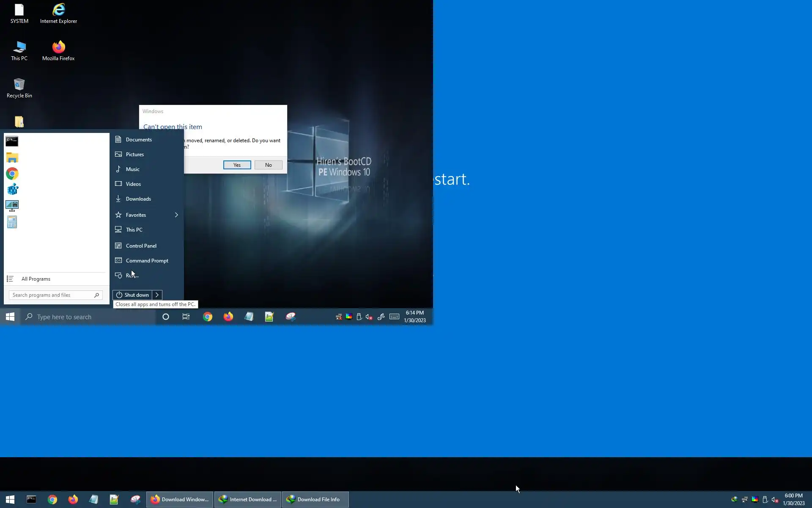Click No in the Can't open this item dialog
812x508 pixels.
click(268, 165)
